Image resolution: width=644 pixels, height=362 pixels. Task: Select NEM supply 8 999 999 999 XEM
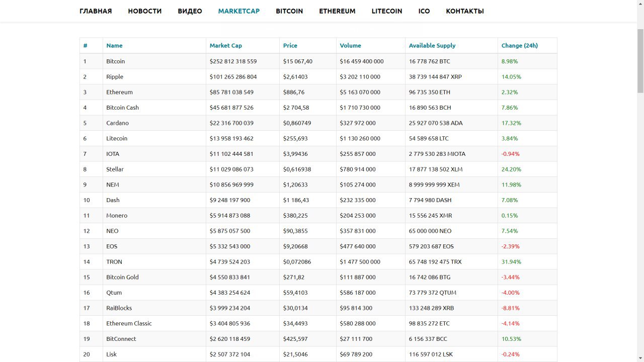click(x=434, y=185)
